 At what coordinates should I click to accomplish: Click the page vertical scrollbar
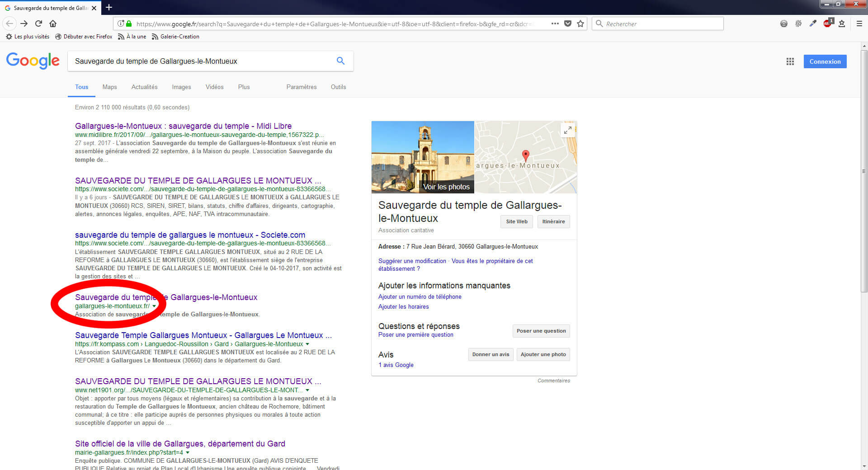864,172
